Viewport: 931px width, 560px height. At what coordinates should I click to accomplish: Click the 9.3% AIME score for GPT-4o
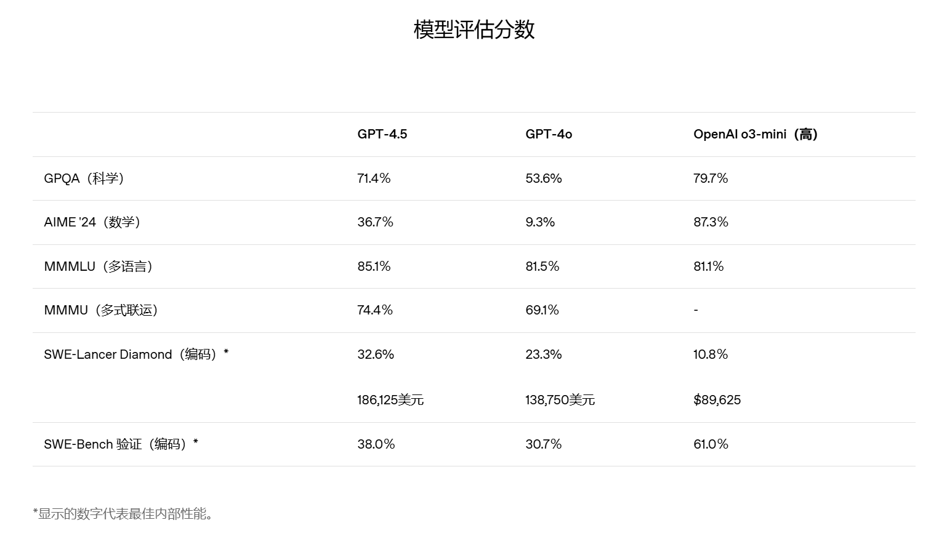[x=540, y=222]
